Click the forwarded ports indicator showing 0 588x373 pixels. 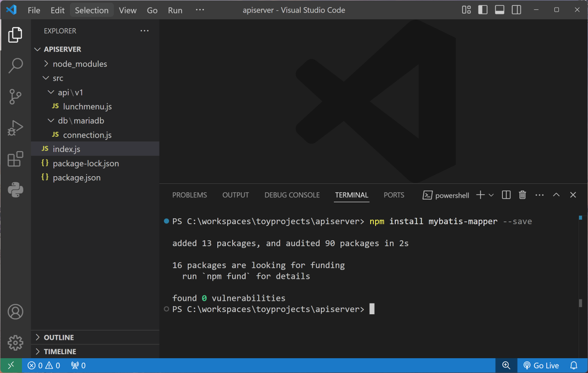click(x=78, y=365)
